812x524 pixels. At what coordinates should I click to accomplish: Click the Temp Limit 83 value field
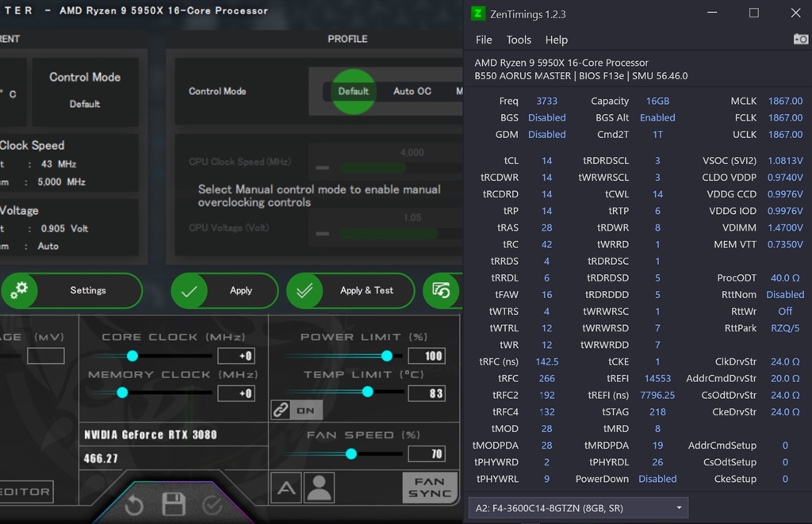(427, 393)
